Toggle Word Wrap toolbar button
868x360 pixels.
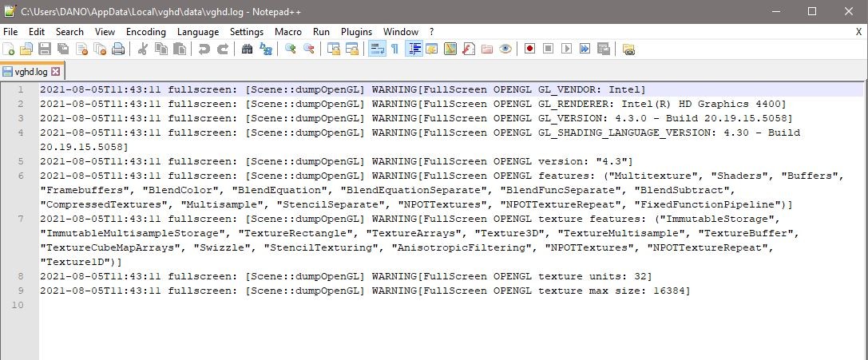pos(377,49)
